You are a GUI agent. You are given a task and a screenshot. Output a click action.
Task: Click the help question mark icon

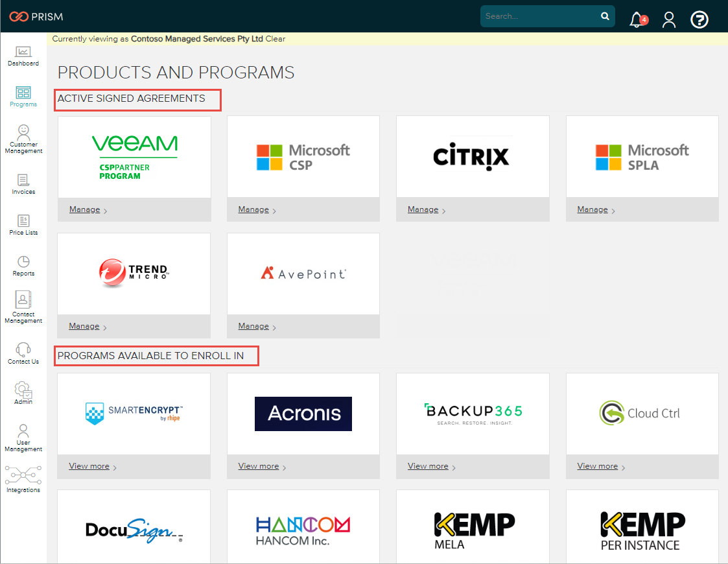click(x=699, y=19)
